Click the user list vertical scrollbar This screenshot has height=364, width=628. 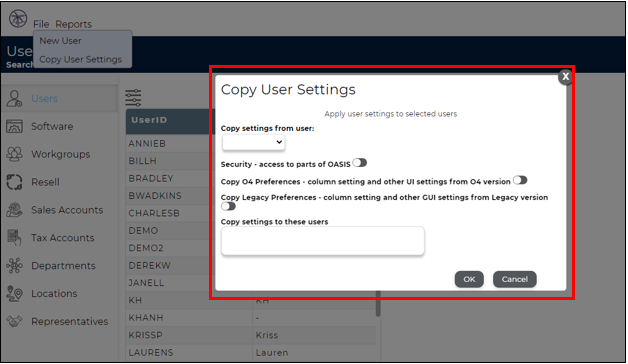point(378,304)
